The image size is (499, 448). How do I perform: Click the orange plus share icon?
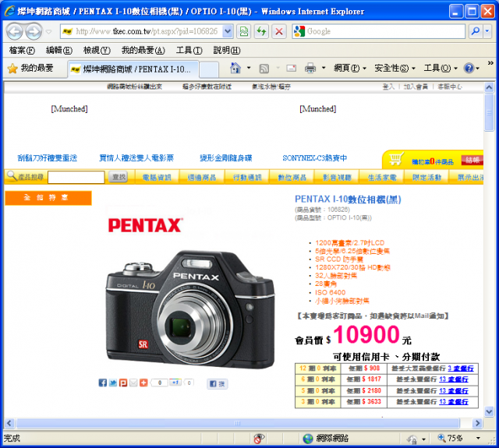[143, 383]
